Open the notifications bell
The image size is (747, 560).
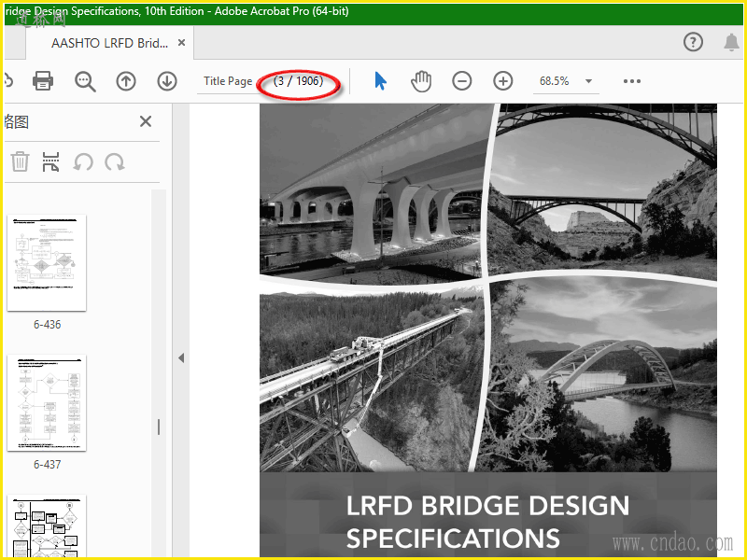coord(732,42)
